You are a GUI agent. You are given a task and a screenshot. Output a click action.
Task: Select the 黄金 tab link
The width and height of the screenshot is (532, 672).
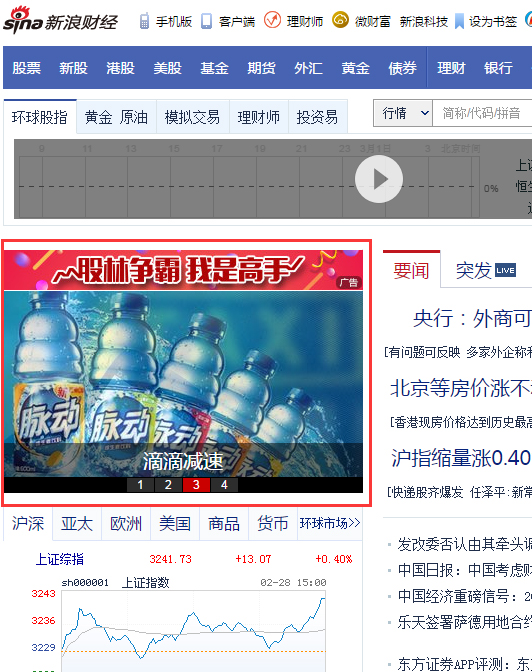point(98,117)
